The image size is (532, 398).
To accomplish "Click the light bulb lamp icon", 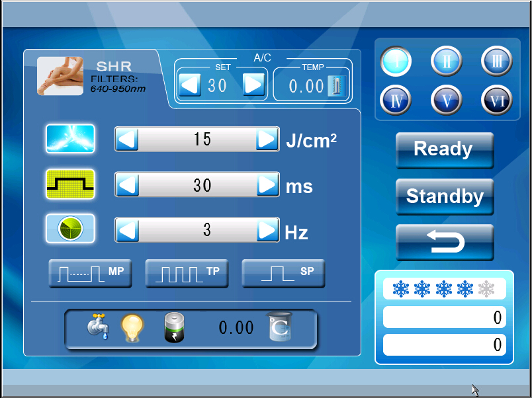I will [x=132, y=327].
